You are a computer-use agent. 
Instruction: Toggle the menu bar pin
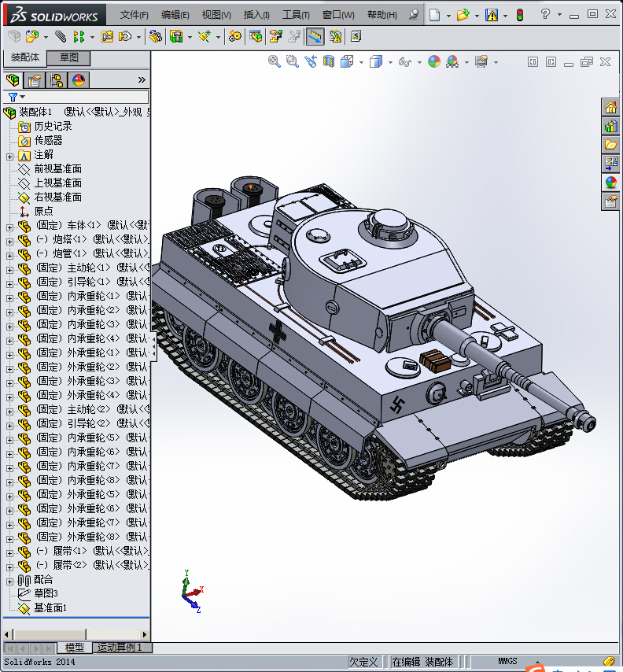coord(414,15)
